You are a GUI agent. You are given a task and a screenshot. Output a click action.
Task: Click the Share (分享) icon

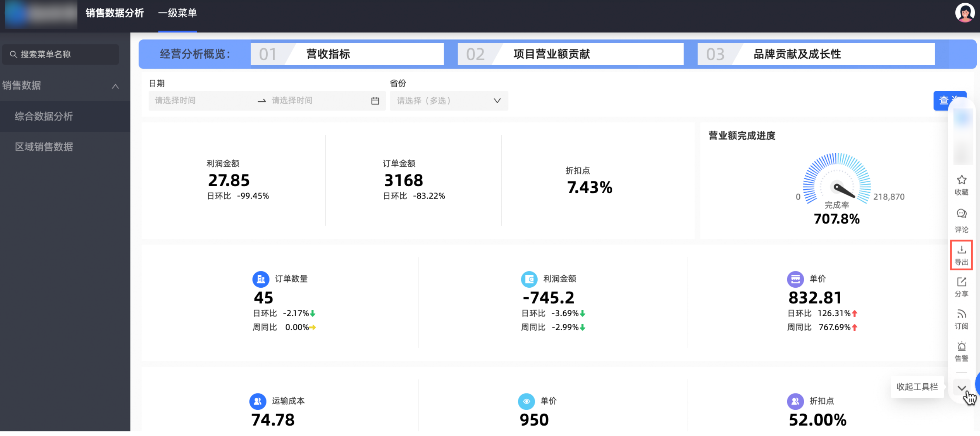coord(961,282)
